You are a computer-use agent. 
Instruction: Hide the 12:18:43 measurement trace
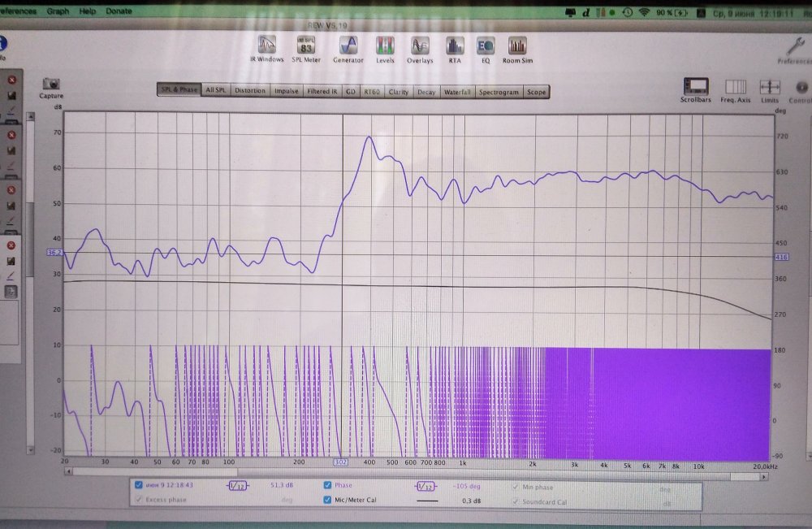tap(140, 486)
